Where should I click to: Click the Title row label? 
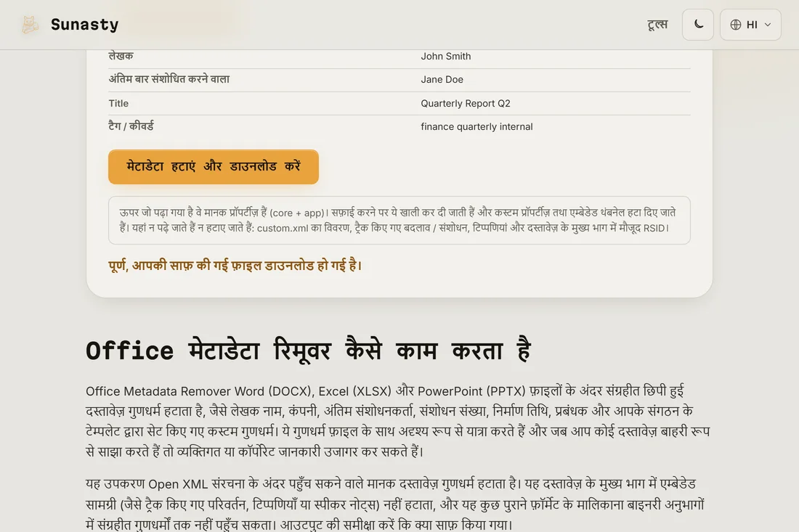pyautogui.click(x=118, y=103)
